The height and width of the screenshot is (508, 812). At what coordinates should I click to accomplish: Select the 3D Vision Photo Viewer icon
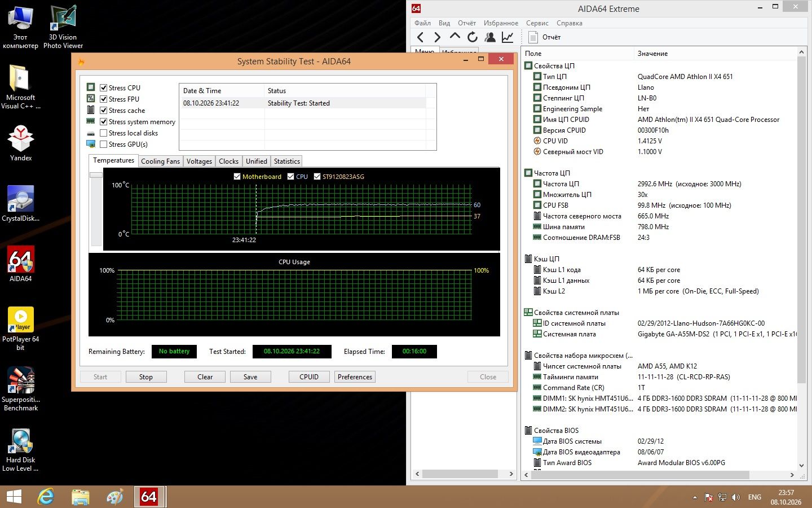[63, 27]
